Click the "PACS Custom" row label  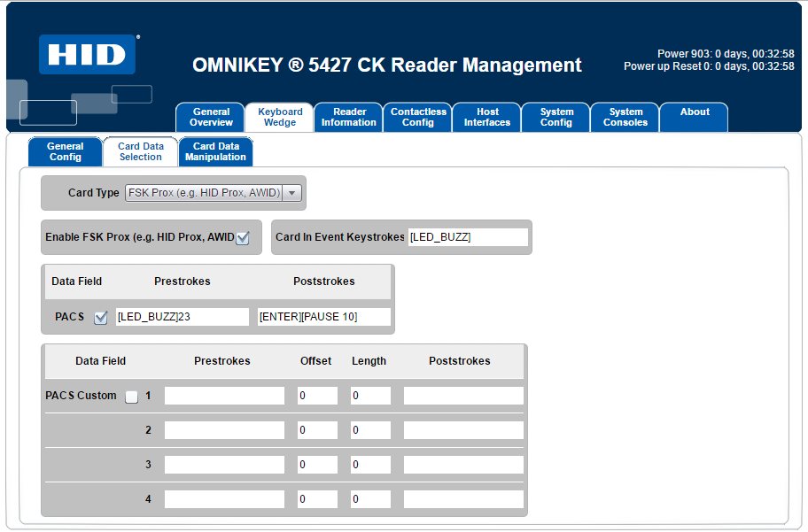[x=81, y=396]
